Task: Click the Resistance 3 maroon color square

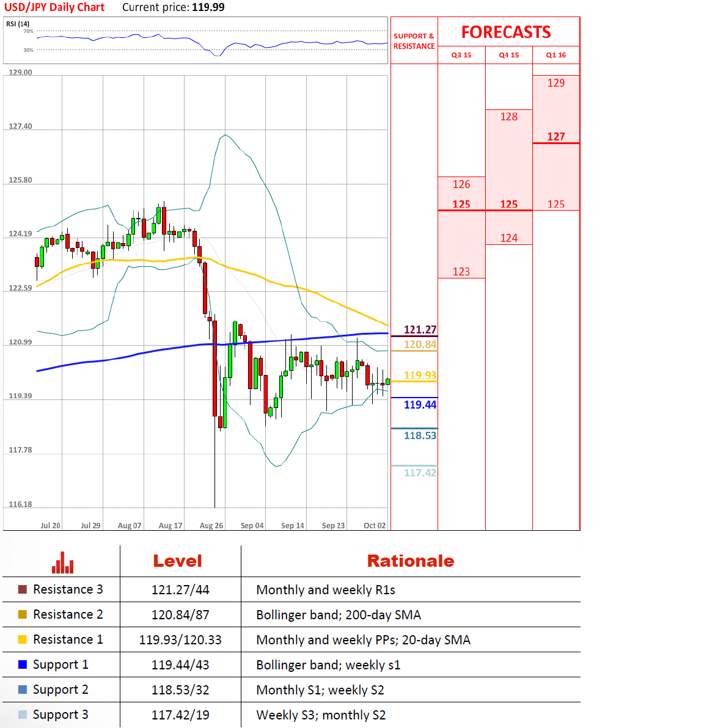Action: [x=22, y=589]
